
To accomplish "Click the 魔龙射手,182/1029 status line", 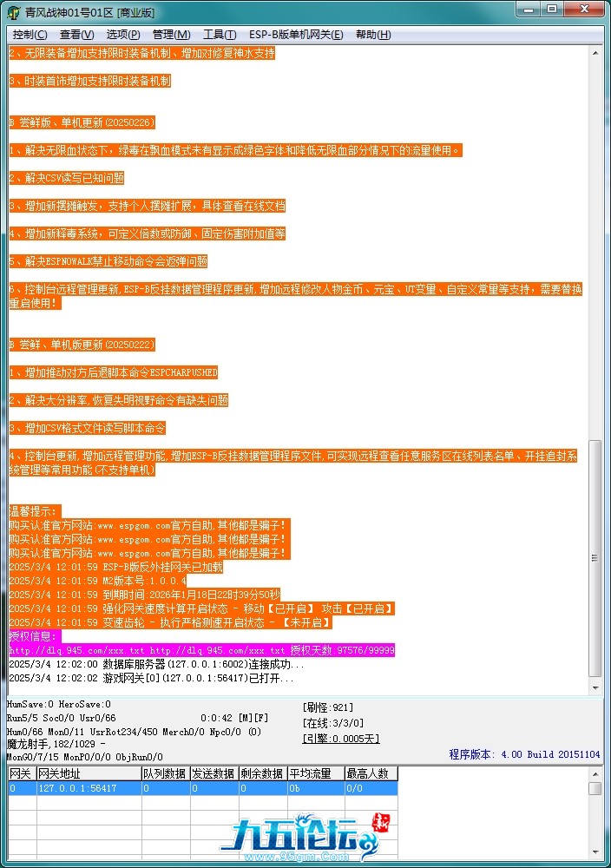I will [56, 744].
